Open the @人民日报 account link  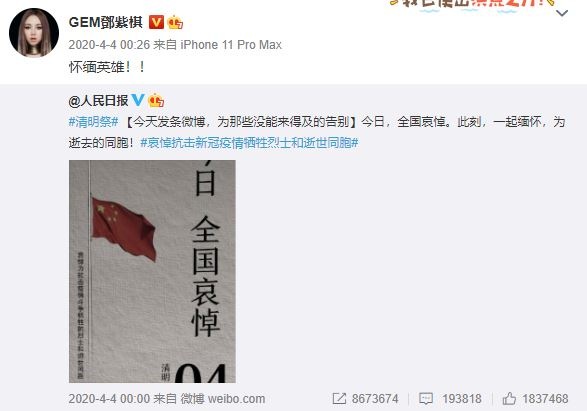[x=98, y=100]
